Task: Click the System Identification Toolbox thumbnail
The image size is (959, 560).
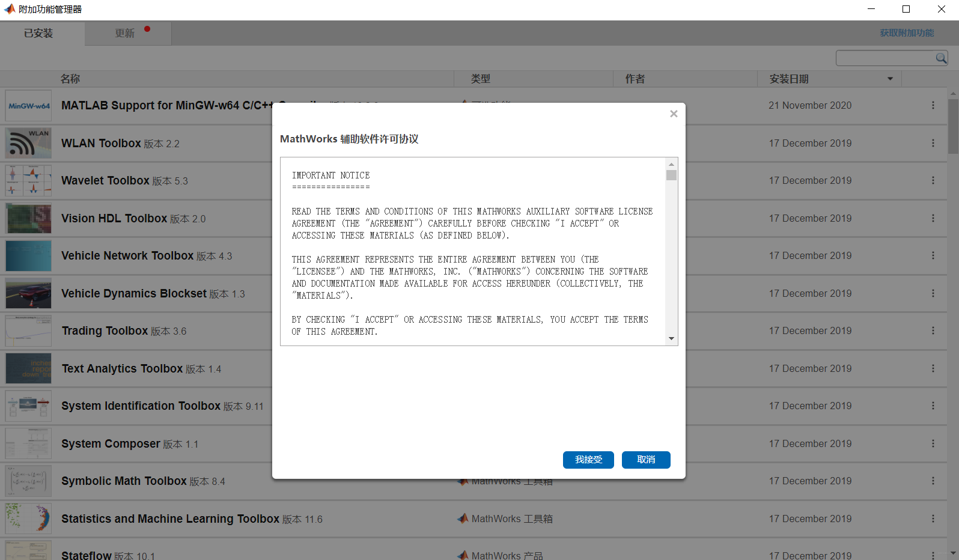Action: [28, 406]
